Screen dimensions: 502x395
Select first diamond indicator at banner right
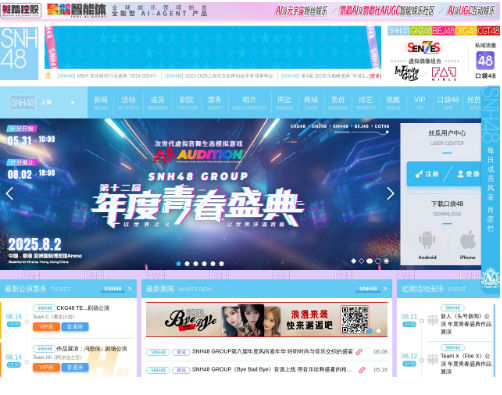coord(354,261)
